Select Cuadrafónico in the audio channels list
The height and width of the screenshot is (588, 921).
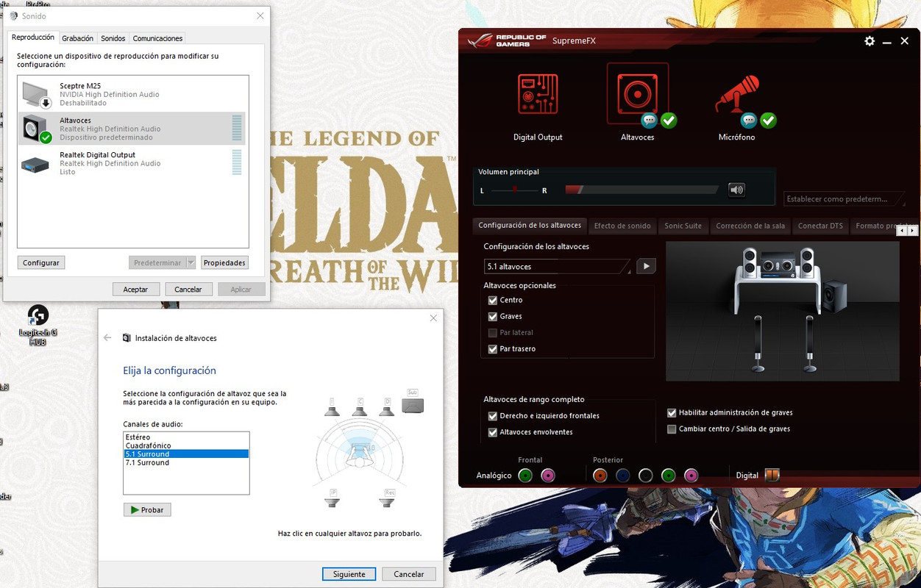186,445
